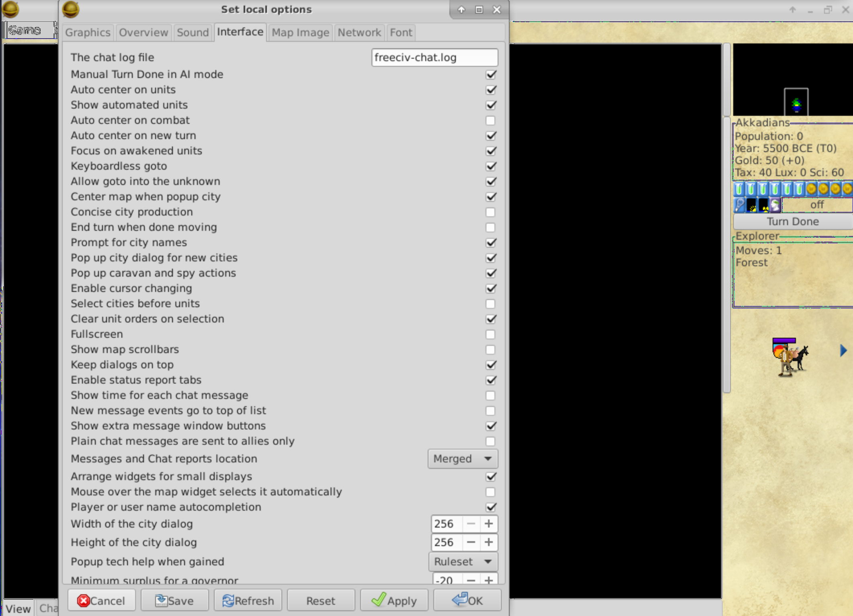This screenshot has height=616, width=853.
Task: Click the global warming indicator icon
Action: click(x=751, y=205)
